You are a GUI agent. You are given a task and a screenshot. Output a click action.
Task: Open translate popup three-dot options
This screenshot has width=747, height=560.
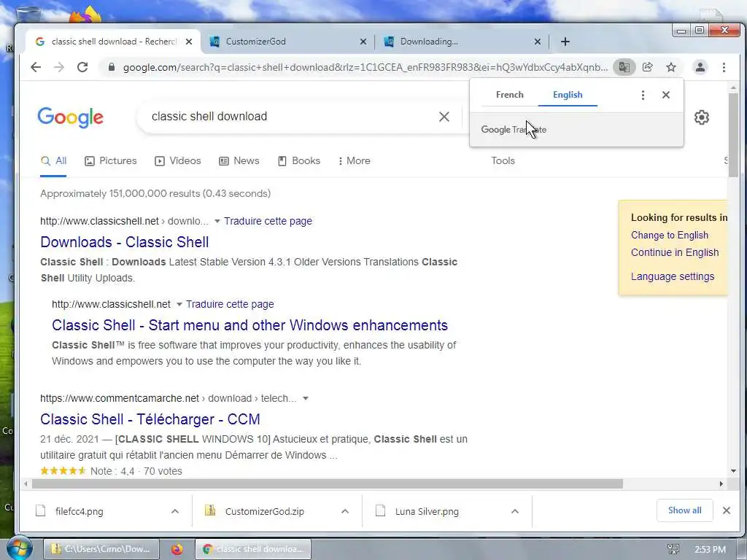[643, 96]
